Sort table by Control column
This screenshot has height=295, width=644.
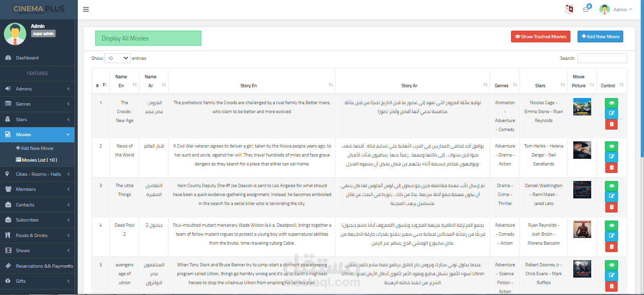click(x=611, y=81)
